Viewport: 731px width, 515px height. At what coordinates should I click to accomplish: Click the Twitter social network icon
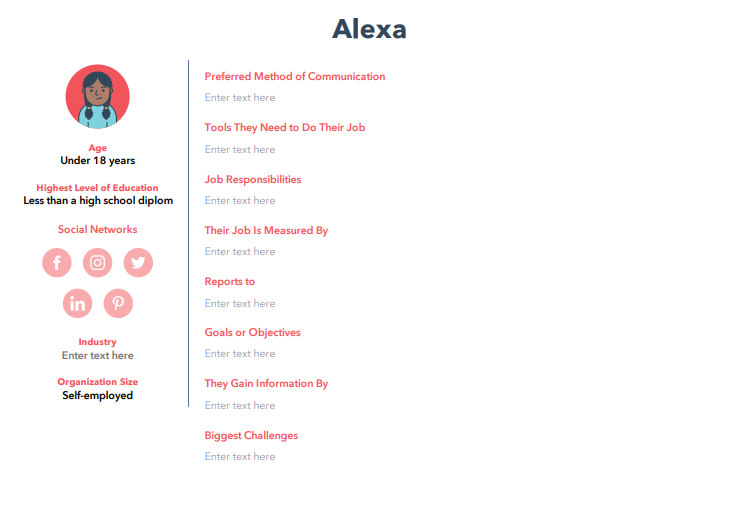coord(138,263)
